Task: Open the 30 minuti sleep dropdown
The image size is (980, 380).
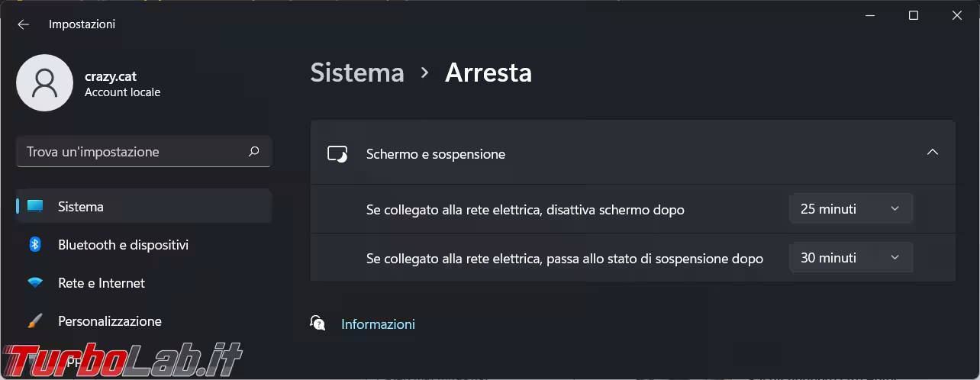Action: click(850, 258)
